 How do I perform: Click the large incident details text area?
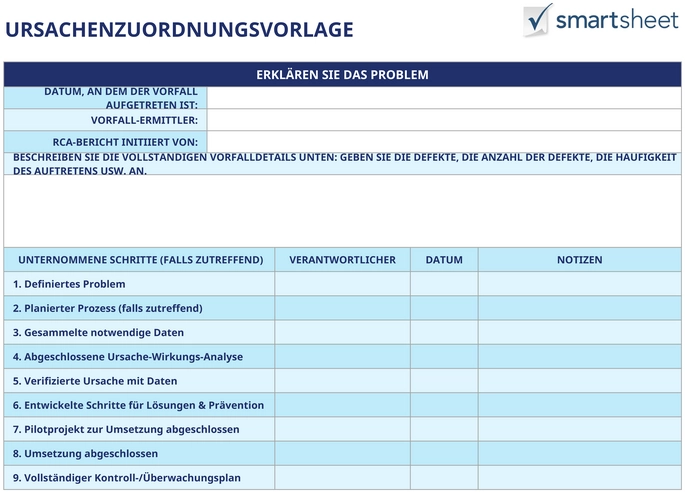click(342, 211)
